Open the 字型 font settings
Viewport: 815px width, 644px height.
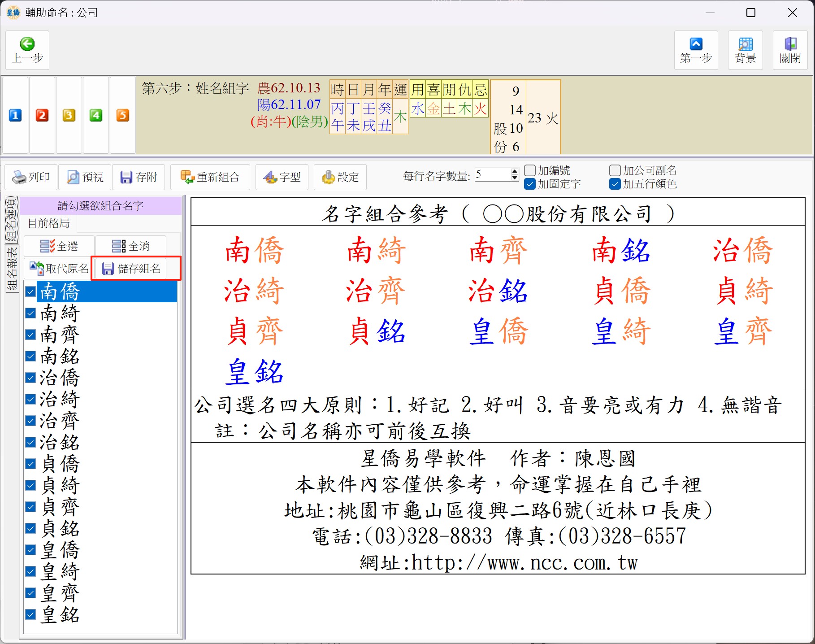click(282, 177)
